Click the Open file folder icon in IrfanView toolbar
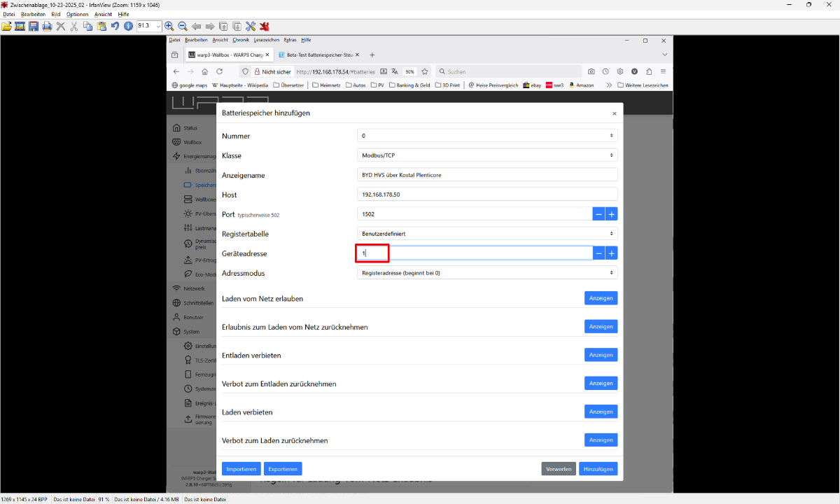This screenshot has width=840, height=504. tap(7, 26)
